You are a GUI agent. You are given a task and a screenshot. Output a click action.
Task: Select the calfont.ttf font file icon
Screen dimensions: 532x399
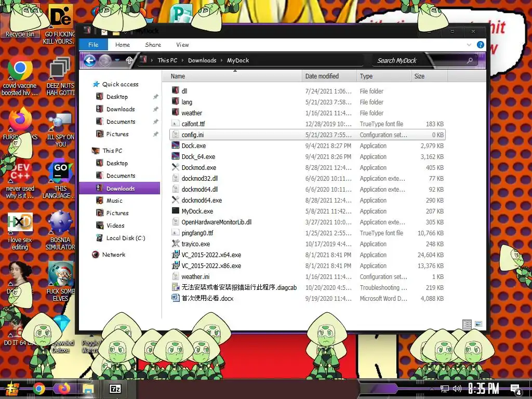[x=176, y=124]
